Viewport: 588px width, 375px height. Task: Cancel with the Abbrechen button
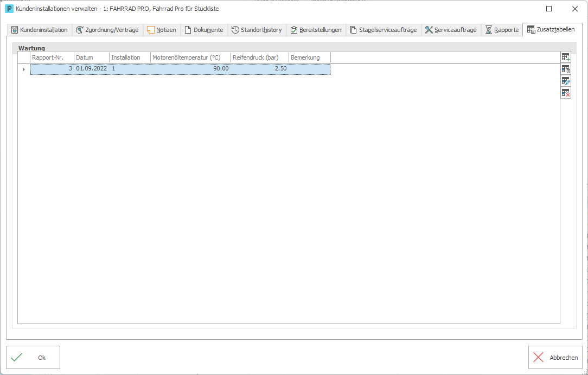(555, 358)
